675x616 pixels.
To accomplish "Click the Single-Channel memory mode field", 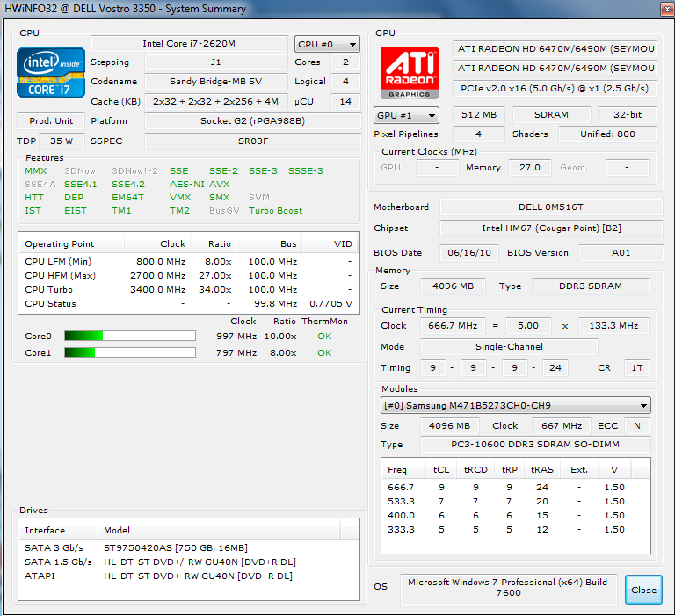I will 509,346.
